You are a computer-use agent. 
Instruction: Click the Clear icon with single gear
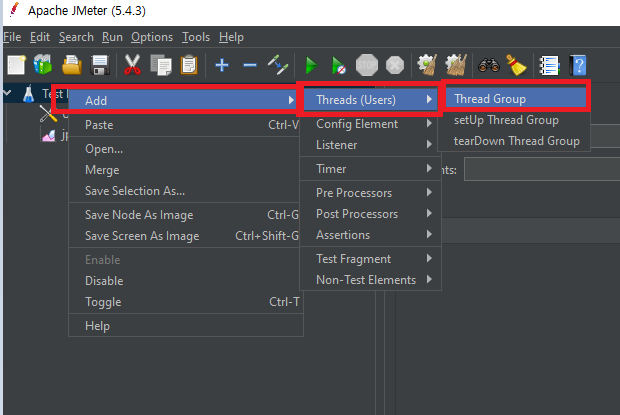click(x=427, y=65)
